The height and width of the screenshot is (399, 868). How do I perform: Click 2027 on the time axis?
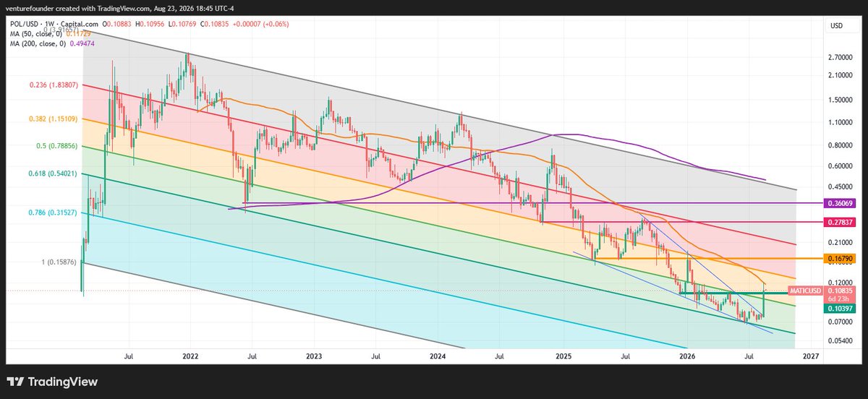(811, 356)
